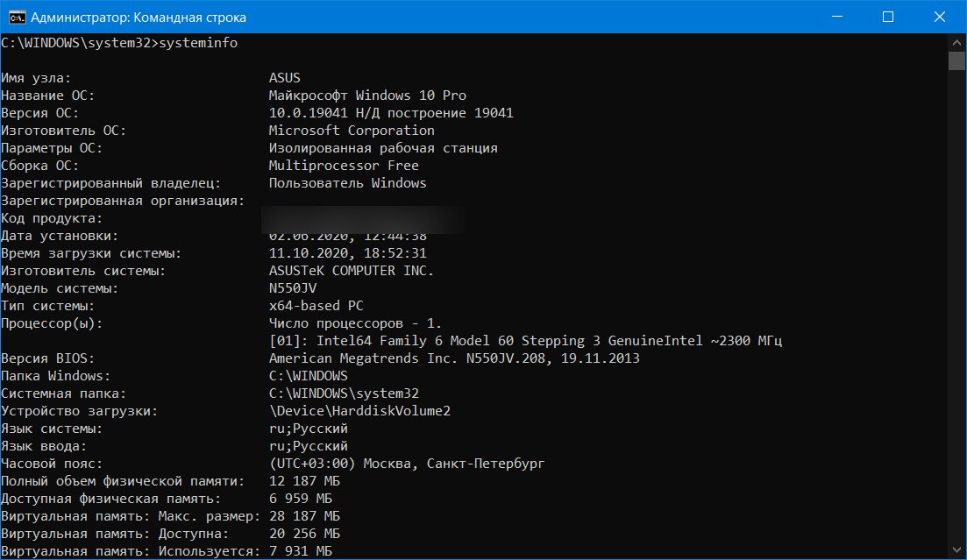Click system folder value 'C:\WINDOWS\system32'
The height and width of the screenshot is (560, 967).
(x=344, y=393)
